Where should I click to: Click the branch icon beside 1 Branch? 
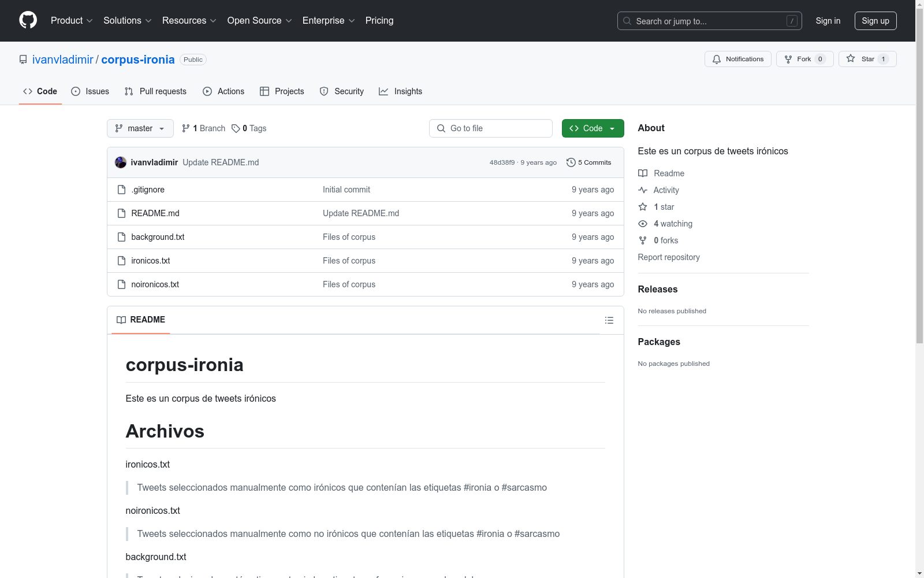coord(186,128)
